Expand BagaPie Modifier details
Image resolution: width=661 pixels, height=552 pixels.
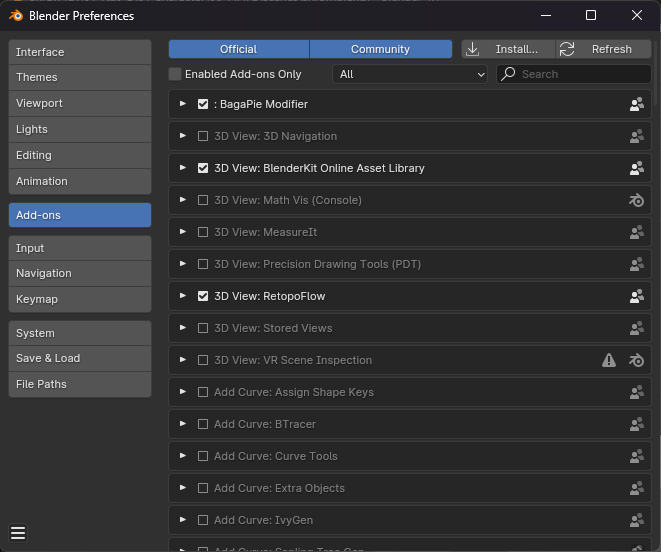coord(183,104)
